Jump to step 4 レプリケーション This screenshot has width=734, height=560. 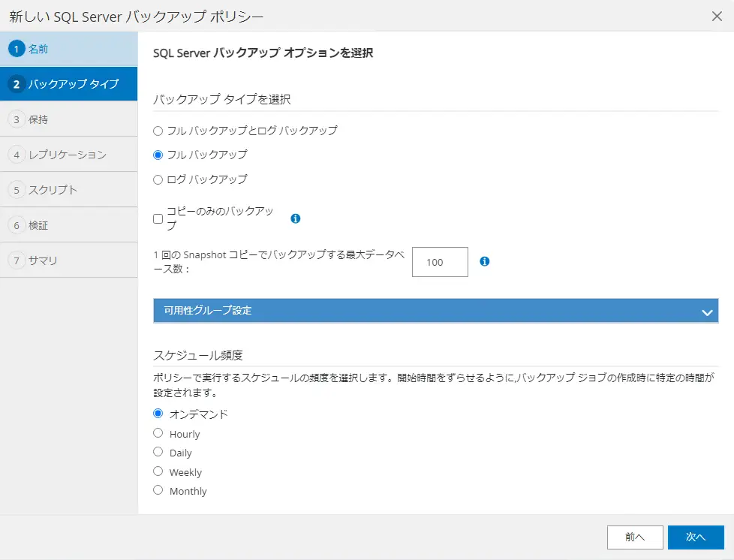point(69,154)
